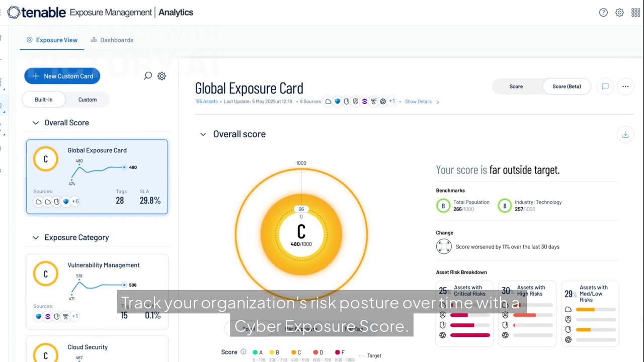Image resolution: width=644 pixels, height=362 pixels.
Task: Open the 195 Assets link
Action: (206, 102)
